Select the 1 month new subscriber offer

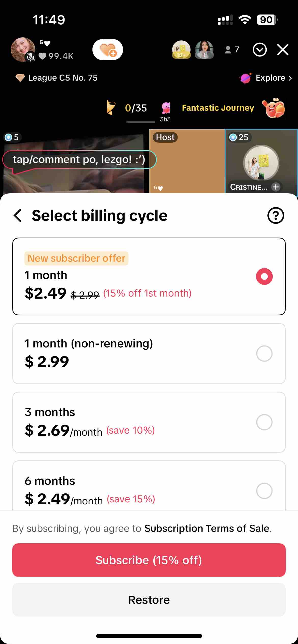149,276
